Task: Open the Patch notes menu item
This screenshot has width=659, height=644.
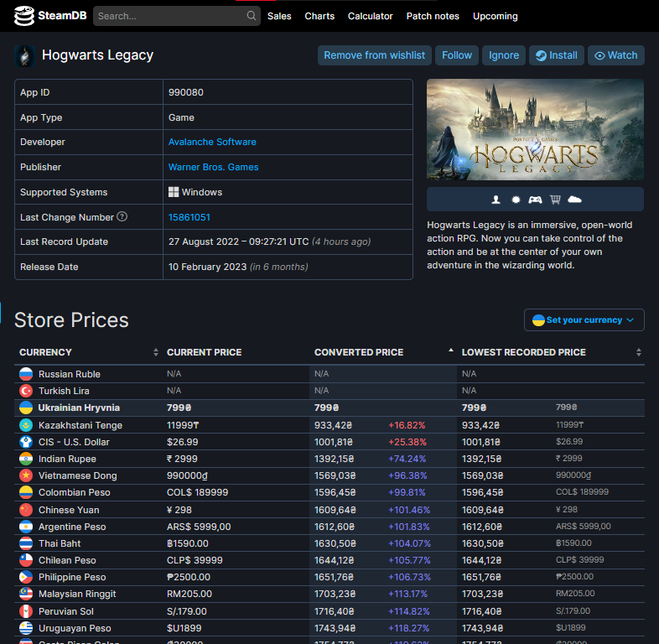Action: tap(433, 16)
